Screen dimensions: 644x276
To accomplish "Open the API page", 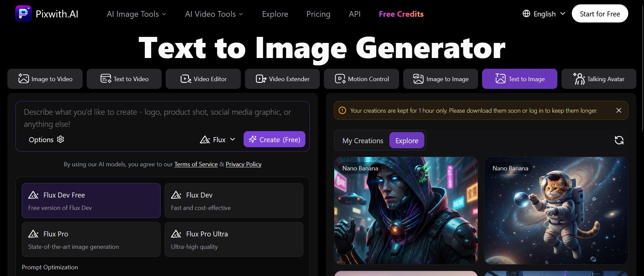I will (x=355, y=14).
